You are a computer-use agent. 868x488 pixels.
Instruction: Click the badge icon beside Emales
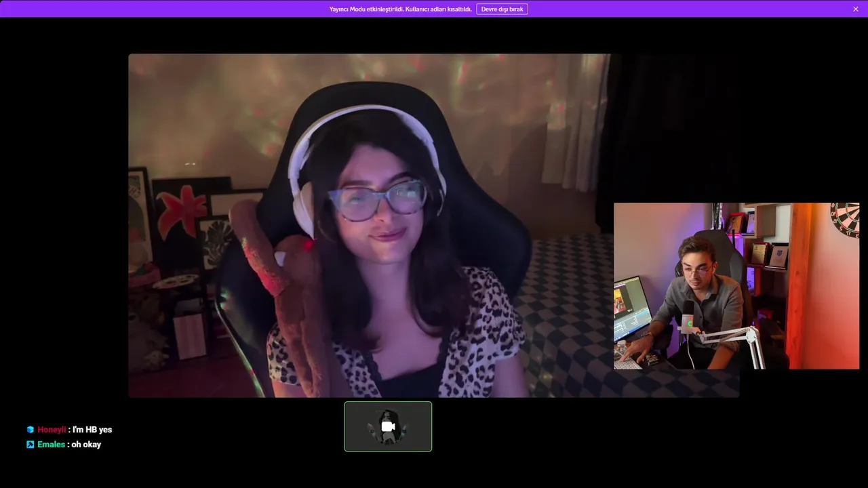(30, 445)
